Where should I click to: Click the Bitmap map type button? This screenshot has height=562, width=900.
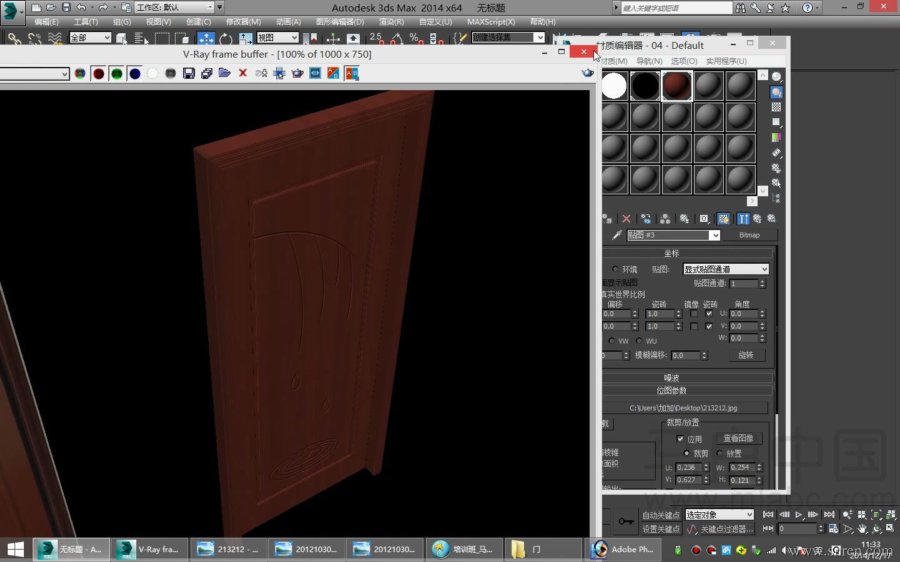749,235
